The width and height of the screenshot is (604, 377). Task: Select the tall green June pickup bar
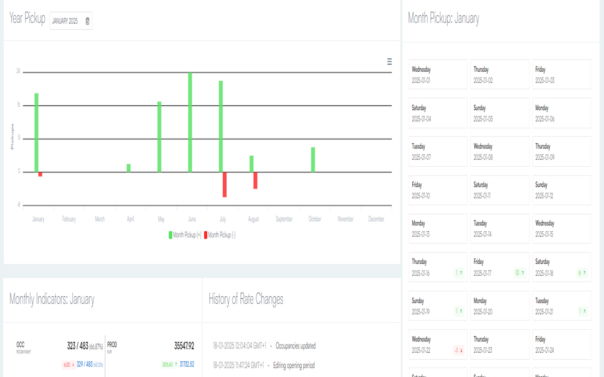tap(190, 122)
